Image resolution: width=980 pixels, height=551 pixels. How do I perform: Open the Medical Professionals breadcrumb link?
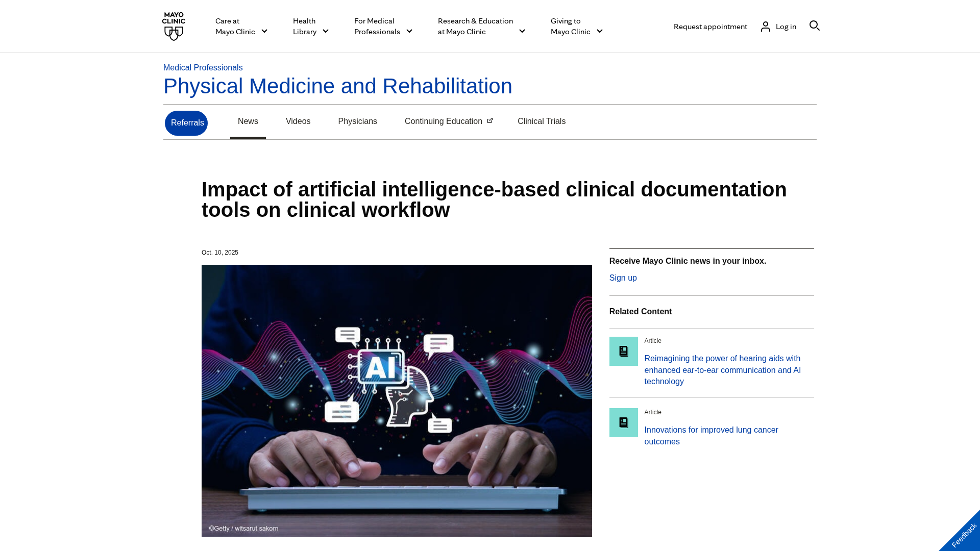point(203,68)
